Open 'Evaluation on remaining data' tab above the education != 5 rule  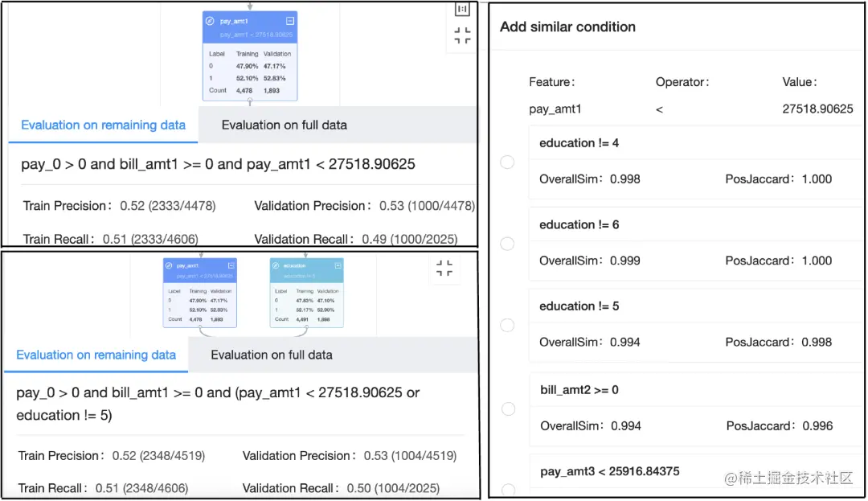pyautogui.click(x=96, y=355)
